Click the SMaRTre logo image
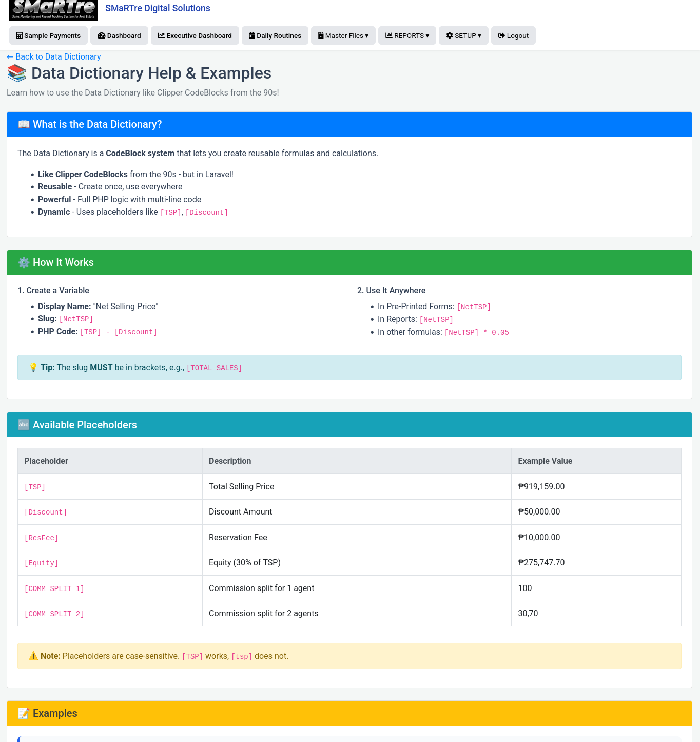This screenshot has width=700, height=742. pos(53,10)
